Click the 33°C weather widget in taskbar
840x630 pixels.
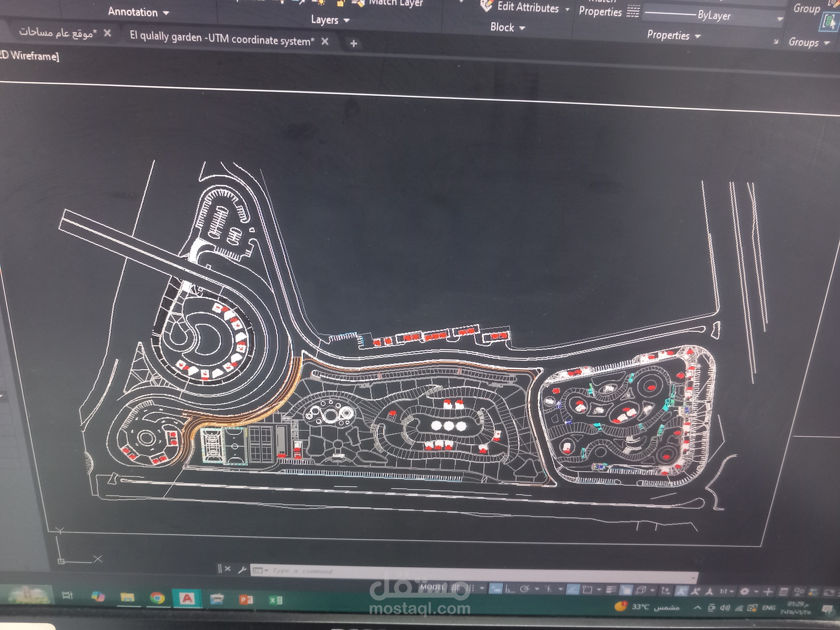[647, 607]
